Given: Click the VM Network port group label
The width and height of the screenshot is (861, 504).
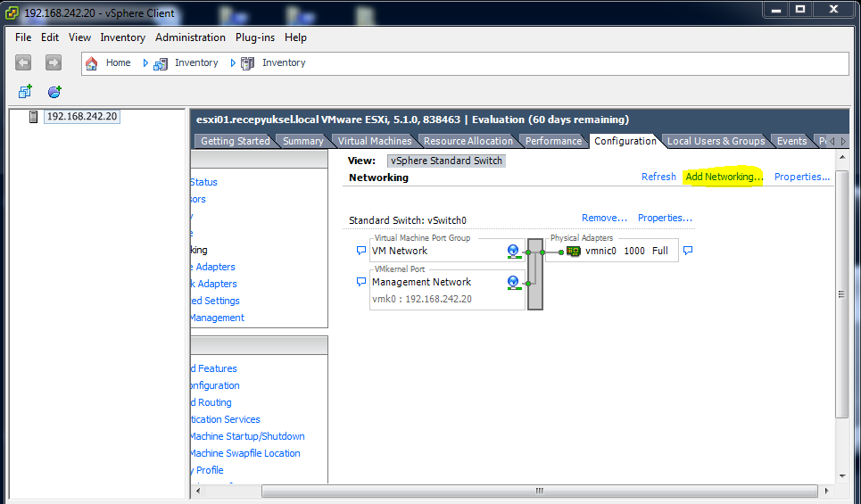Looking at the screenshot, I should click(x=399, y=251).
